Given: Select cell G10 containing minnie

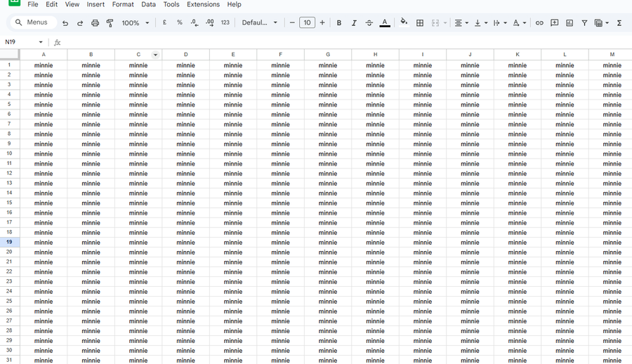Looking at the screenshot, I should click(328, 154).
